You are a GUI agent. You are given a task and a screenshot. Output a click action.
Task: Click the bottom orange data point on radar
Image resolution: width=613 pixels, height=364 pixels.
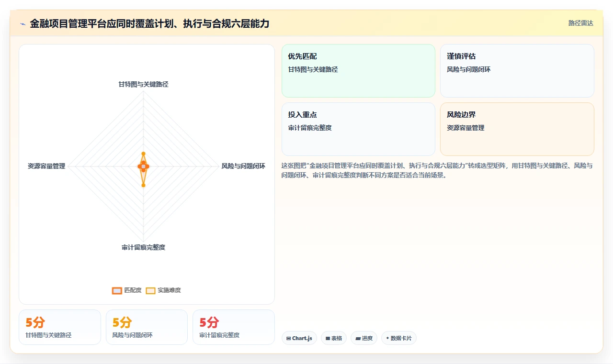click(x=143, y=185)
